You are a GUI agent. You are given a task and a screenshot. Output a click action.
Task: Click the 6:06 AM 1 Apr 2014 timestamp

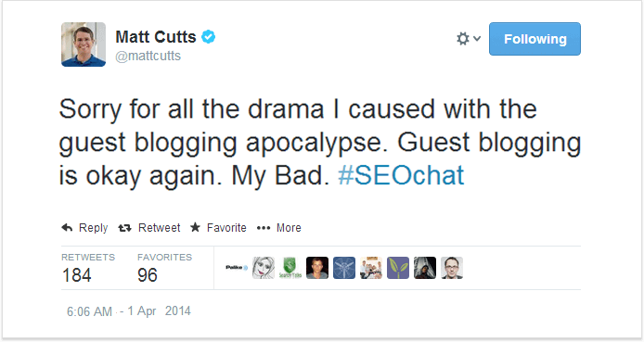pos(129,311)
